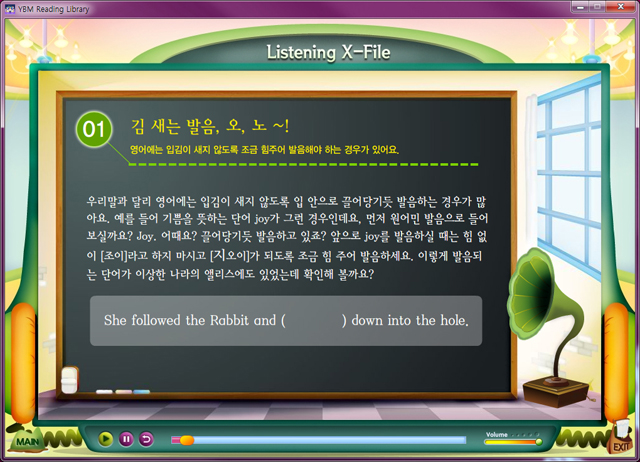The width and height of the screenshot is (640, 462).
Task: Go to MAIN menu
Action: tap(26, 439)
